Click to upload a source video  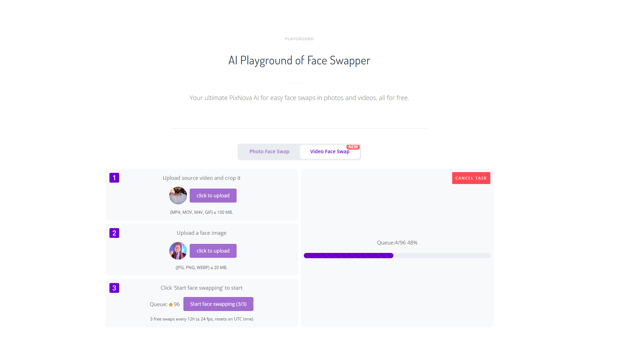pos(213,196)
